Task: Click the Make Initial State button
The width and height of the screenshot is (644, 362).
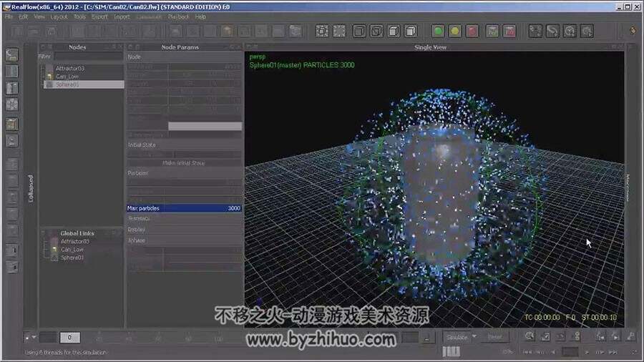Action: (x=184, y=163)
